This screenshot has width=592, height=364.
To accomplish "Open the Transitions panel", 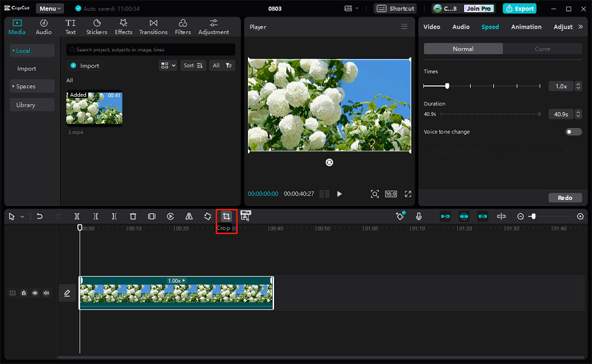I will tap(153, 27).
